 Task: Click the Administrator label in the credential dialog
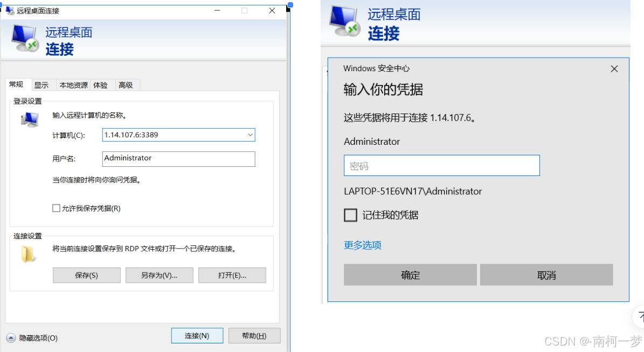pyautogui.click(x=372, y=142)
